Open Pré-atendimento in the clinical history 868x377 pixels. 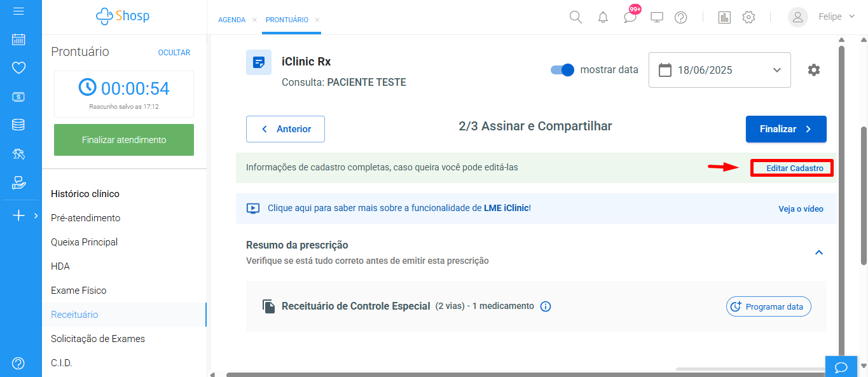coord(85,218)
